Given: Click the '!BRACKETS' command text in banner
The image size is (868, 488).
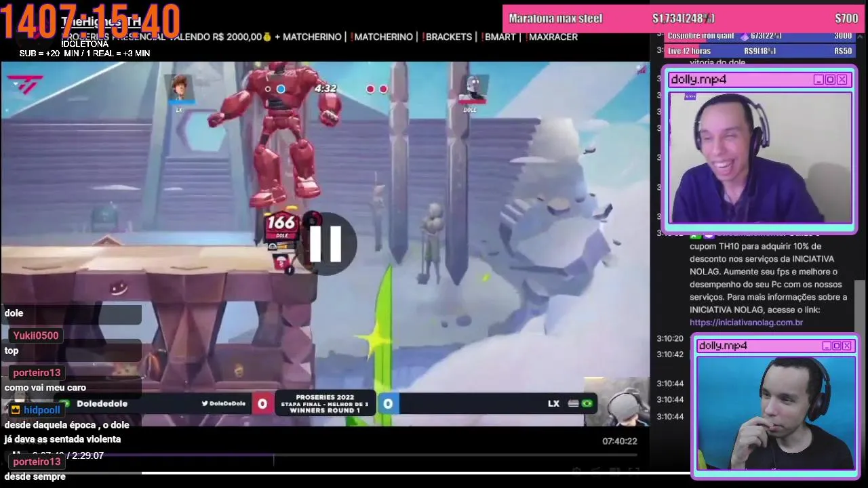Looking at the screenshot, I should pos(447,37).
